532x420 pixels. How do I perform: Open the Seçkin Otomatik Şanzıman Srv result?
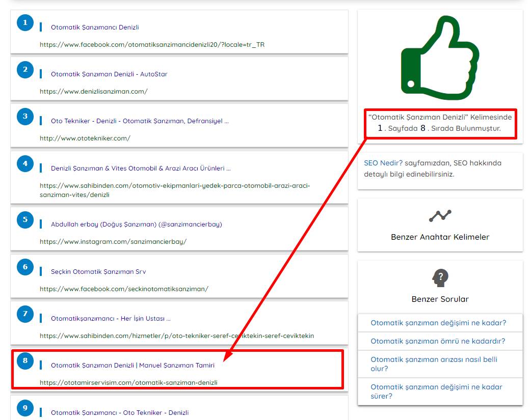[x=98, y=272]
